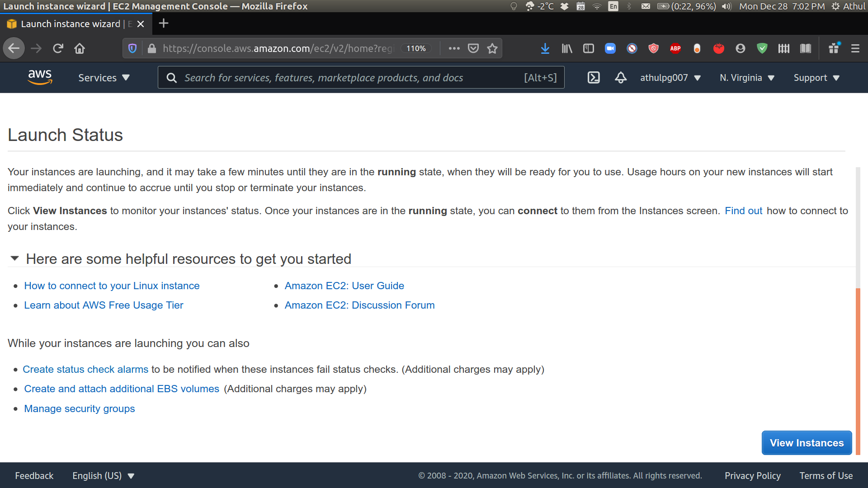Viewport: 868px width, 488px height.
Task: Click View Instances button
Action: point(807,442)
